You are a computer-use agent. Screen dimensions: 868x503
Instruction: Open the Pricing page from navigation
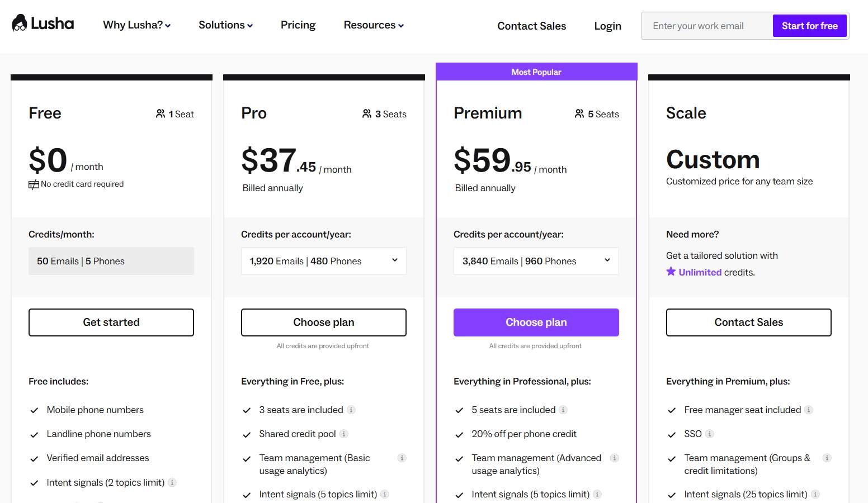tap(298, 25)
